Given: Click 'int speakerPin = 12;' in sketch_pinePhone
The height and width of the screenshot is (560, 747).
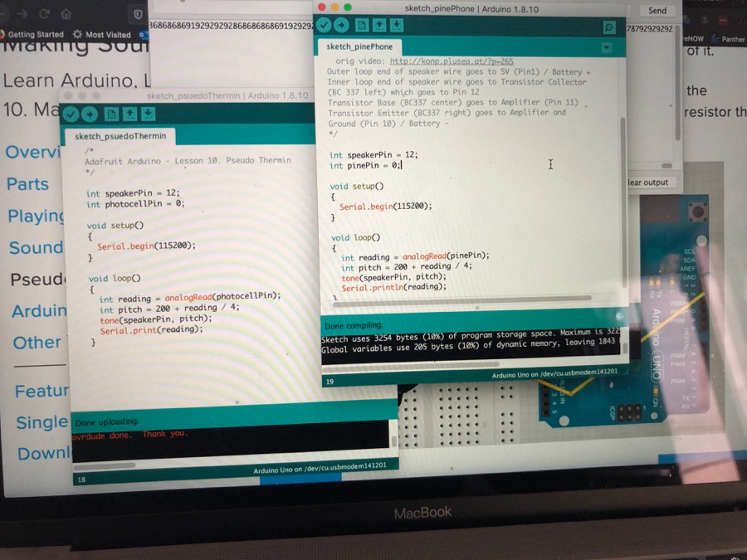Looking at the screenshot, I should click(373, 155).
